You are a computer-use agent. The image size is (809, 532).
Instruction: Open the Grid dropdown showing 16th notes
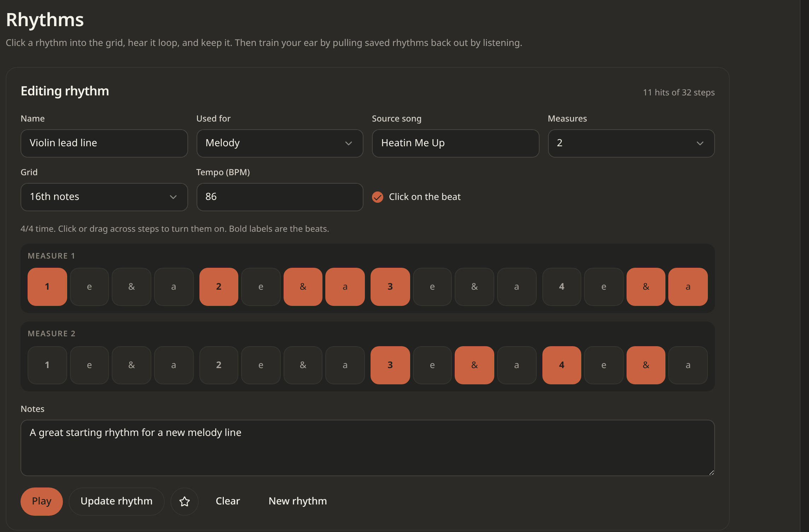[104, 197]
